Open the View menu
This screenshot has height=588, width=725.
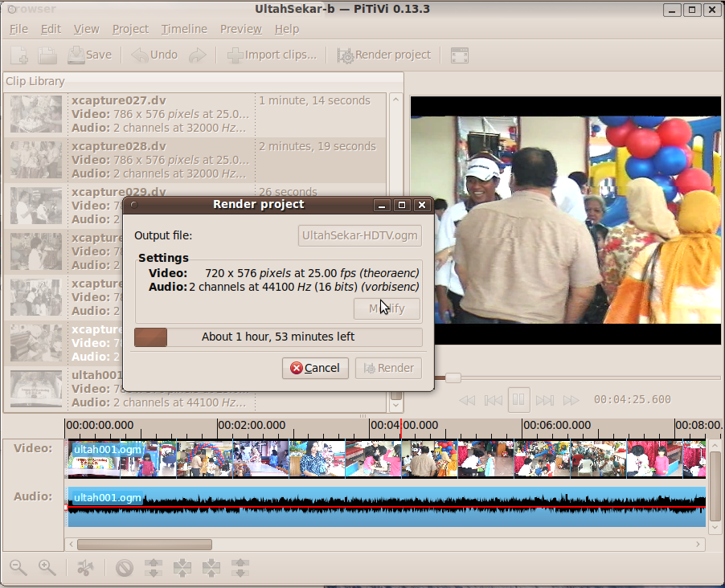point(87,29)
